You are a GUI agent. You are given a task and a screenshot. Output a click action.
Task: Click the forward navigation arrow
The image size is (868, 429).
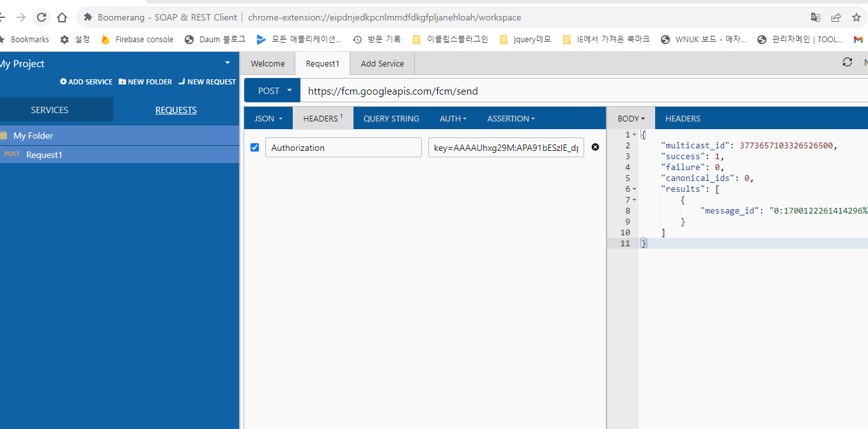coord(21,17)
